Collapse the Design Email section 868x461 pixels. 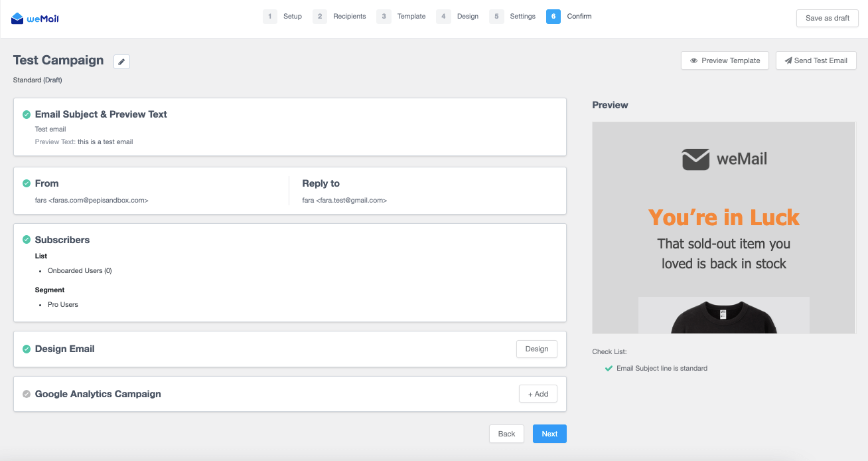tap(64, 349)
